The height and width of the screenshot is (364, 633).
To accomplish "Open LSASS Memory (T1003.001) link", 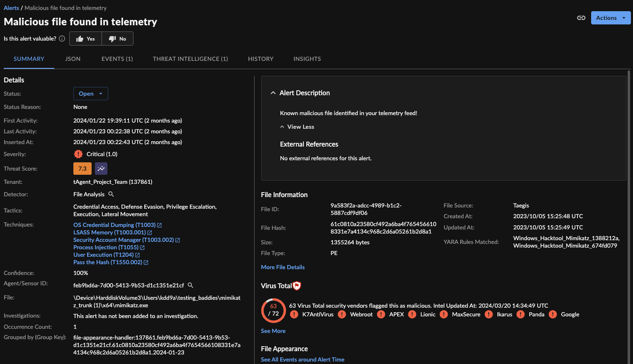I will (x=109, y=232).
